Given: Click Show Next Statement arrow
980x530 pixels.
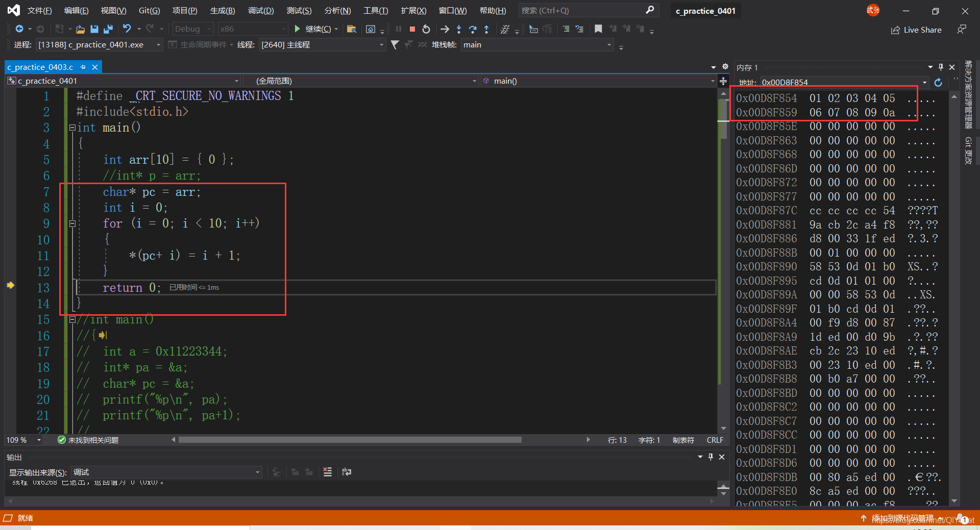Looking at the screenshot, I should 445,29.
